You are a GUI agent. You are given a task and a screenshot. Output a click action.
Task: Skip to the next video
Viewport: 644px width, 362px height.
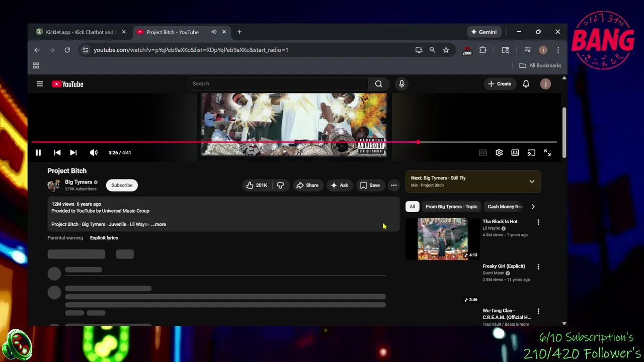pos(73,152)
